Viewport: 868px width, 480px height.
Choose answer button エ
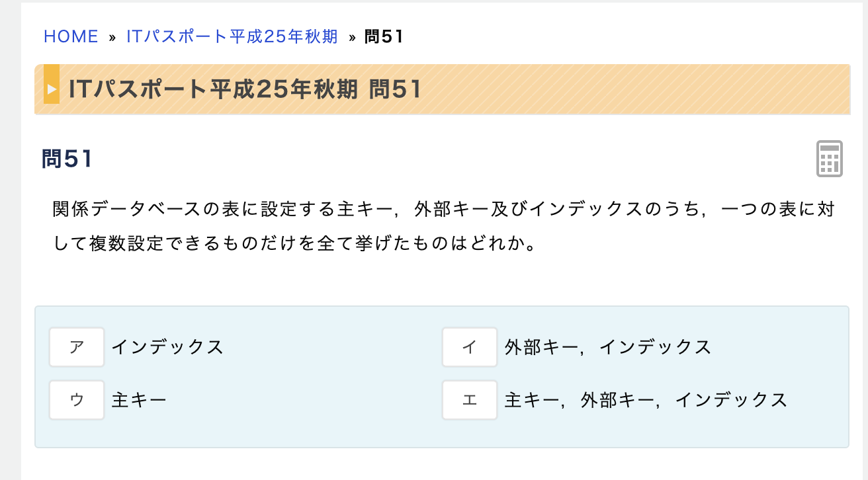(x=470, y=400)
